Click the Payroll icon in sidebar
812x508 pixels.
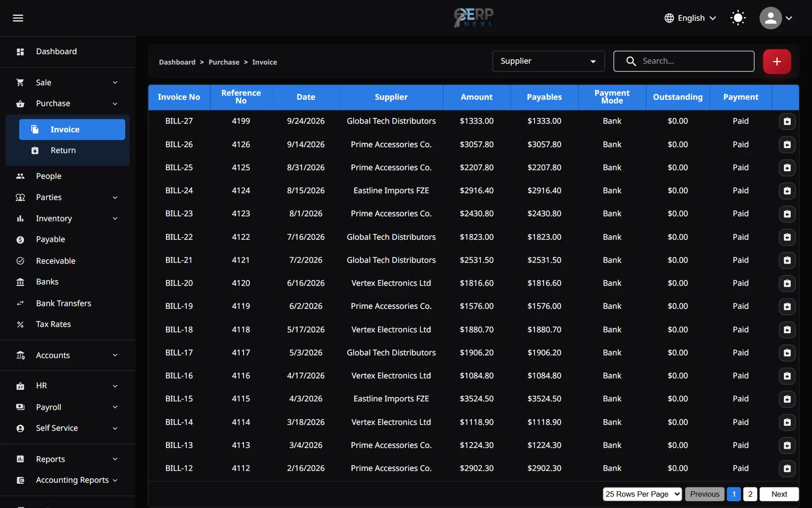[20, 407]
